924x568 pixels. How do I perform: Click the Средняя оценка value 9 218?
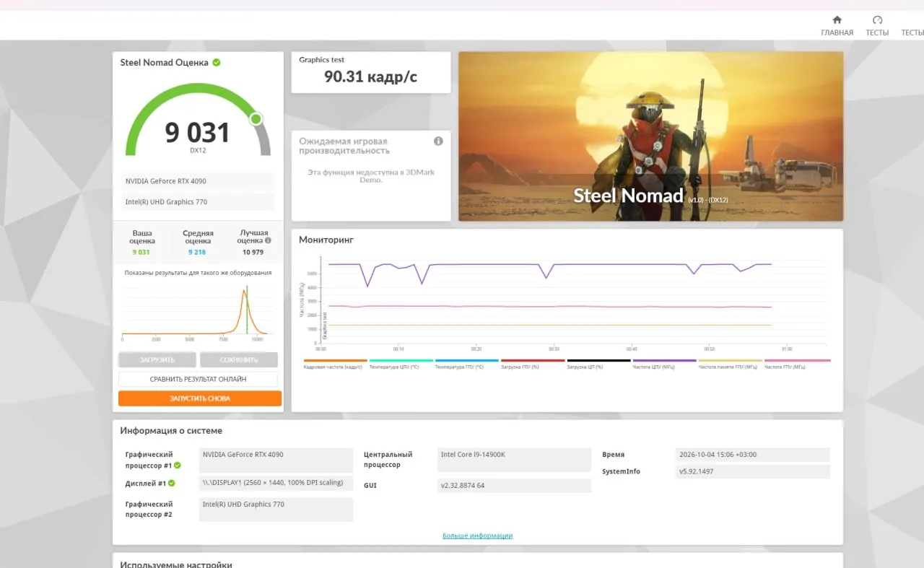[x=197, y=252]
